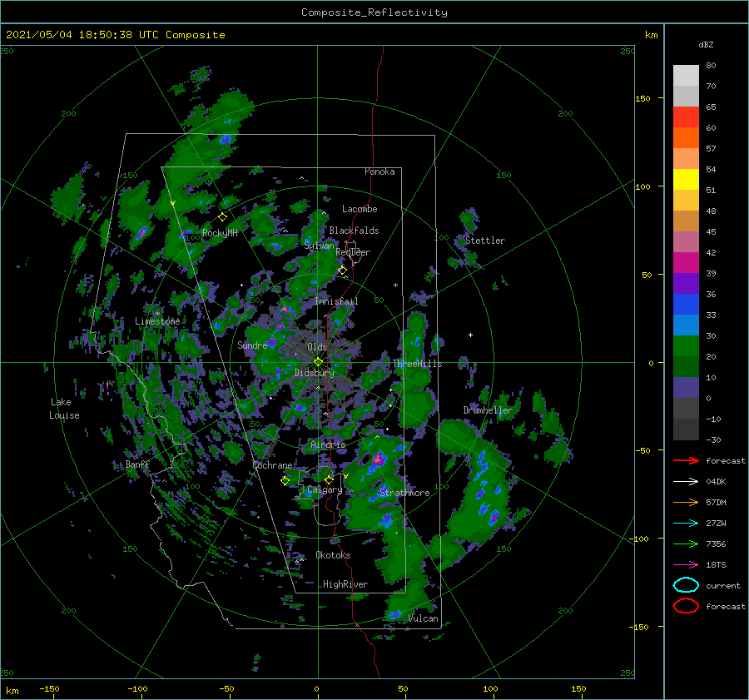Click the yellow diamond marker below Cochrane label
This screenshot has width=749, height=700.
pyautogui.click(x=285, y=481)
